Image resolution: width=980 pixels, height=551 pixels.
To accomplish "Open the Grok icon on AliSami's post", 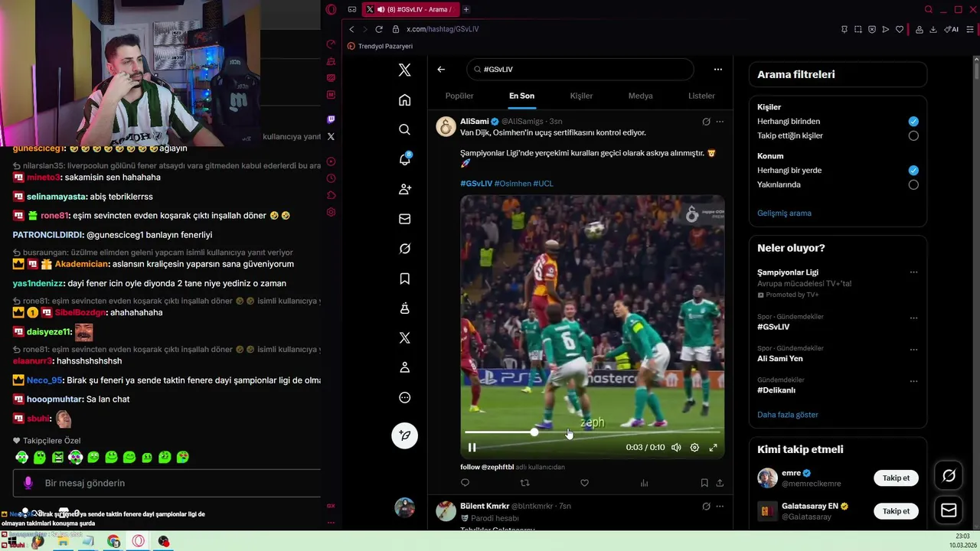I will pyautogui.click(x=706, y=121).
